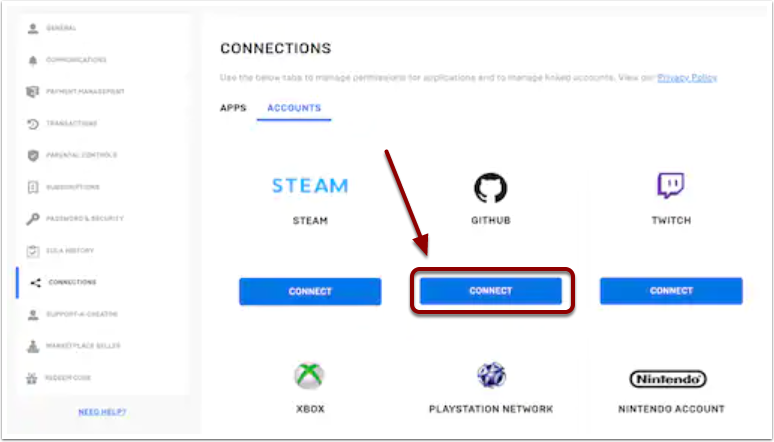Open Subscriptions via receipt icon
This screenshot has width=774, height=442.
pos(33,187)
